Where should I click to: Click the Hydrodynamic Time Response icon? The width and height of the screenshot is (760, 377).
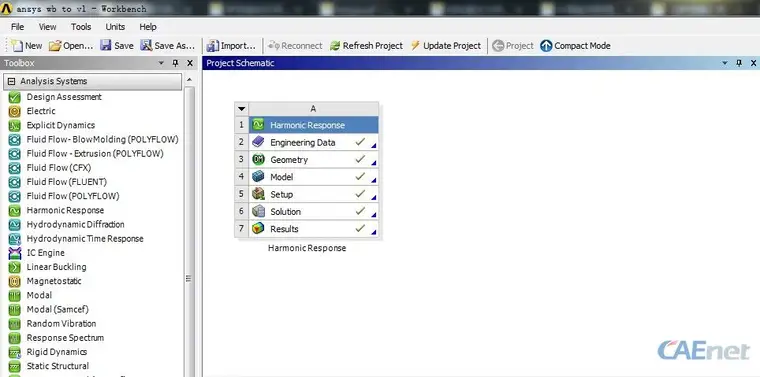pyautogui.click(x=15, y=238)
